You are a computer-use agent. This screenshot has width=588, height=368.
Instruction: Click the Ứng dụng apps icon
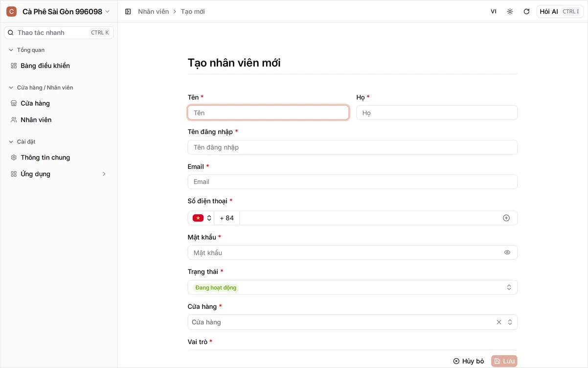tap(14, 174)
